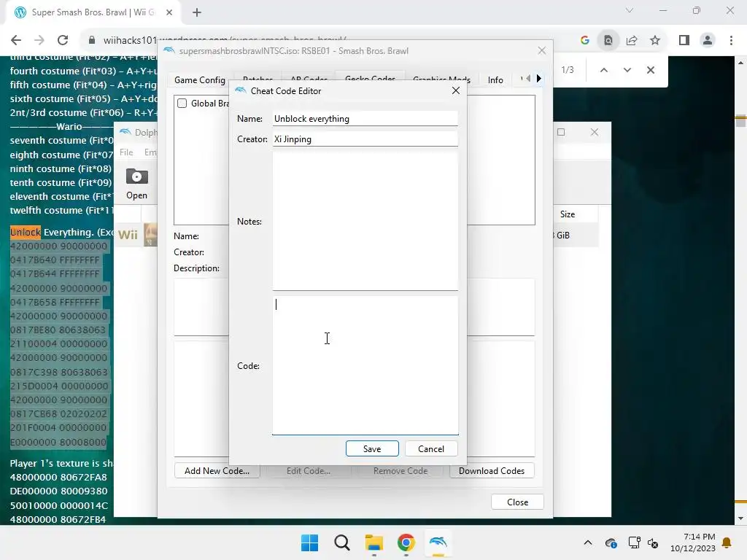Viewport: 747px width, 560px height.
Task: Save the cheat code in editor
Action: click(x=372, y=448)
